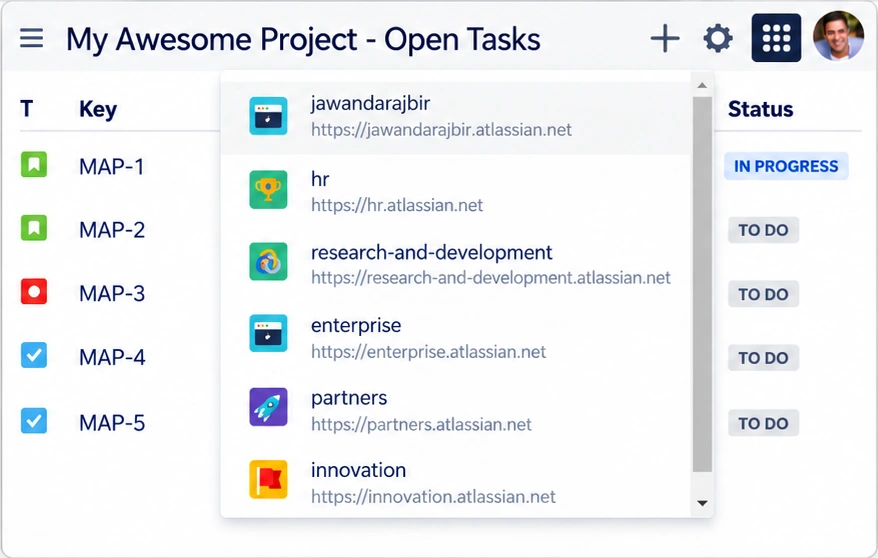This screenshot has height=558, width=878.
Task: Click the My Awesome Project title
Action: tap(303, 39)
